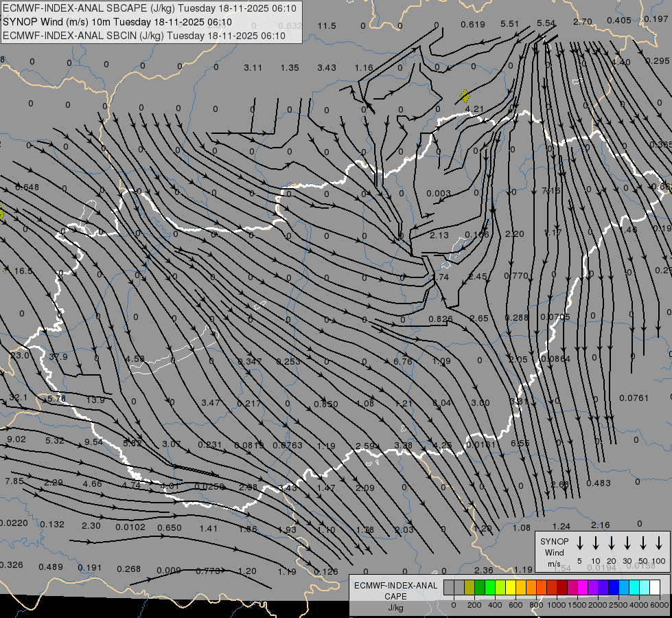Image resolution: width=672 pixels, height=618 pixels.
Task: Click the map value 2.13
Action: click(x=439, y=236)
